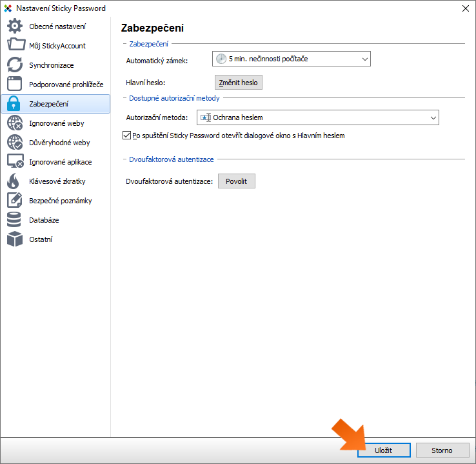Open Ignorované aplikace section

(x=55, y=162)
